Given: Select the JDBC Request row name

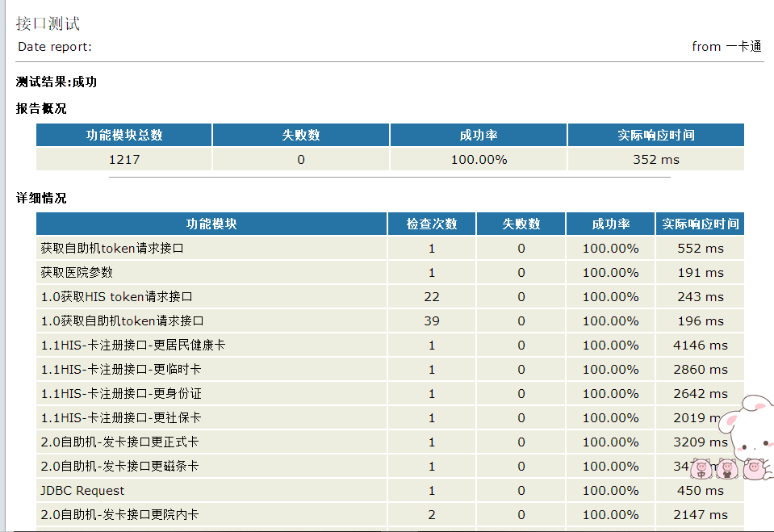Looking at the screenshot, I should (82, 490).
